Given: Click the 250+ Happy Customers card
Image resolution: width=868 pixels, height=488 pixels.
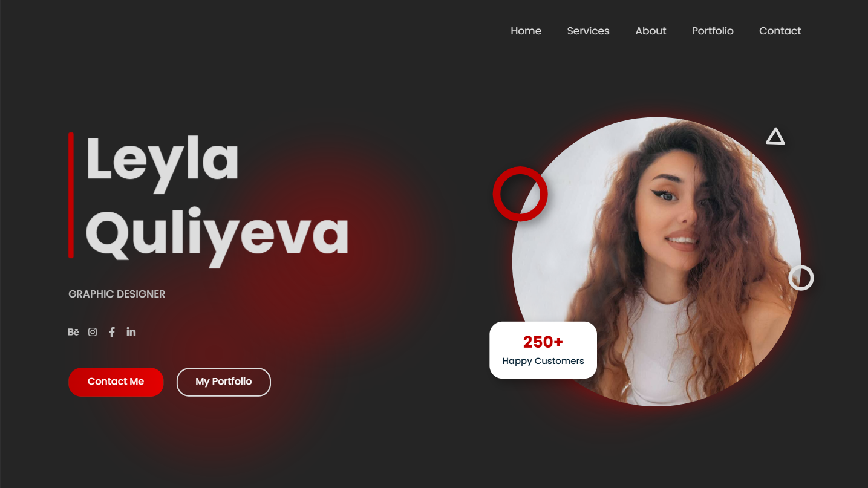Looking at the screenshot, I should click(x=543, y=350).
